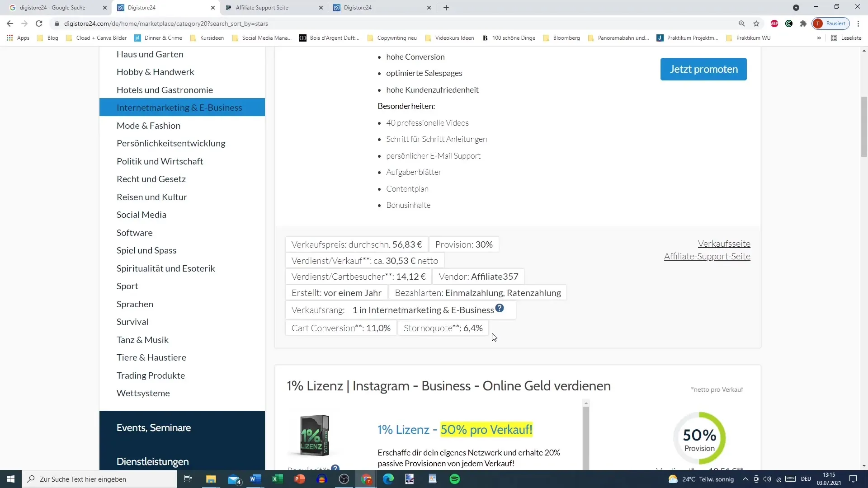This screenshot has width=868, height=488.
Task: Reload the current page
Action: coord(39,23)
